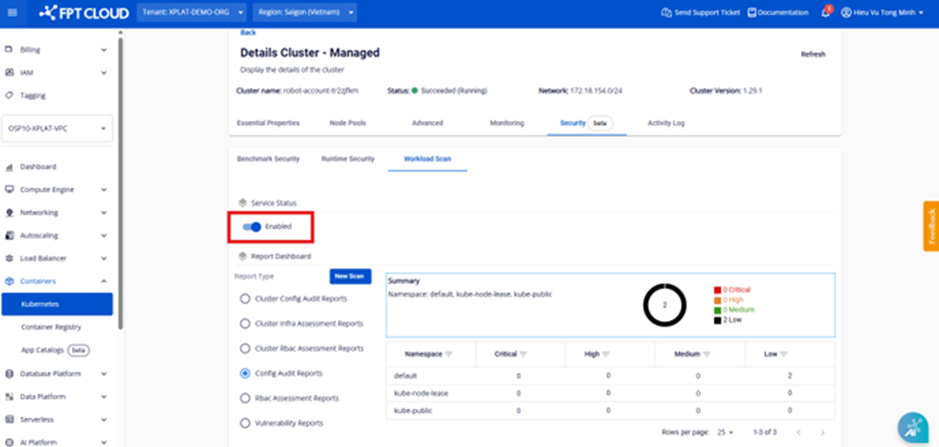Click the filter icon in Namespace column
This screenshot has width=939, height=447.
click(449, 354)
